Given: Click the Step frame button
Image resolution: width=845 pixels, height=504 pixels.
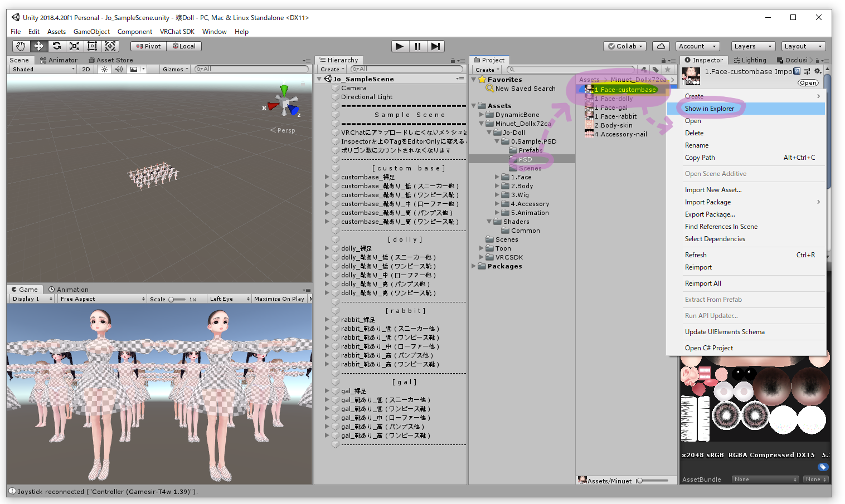Looking at the screenshot, I should [435, 46].
